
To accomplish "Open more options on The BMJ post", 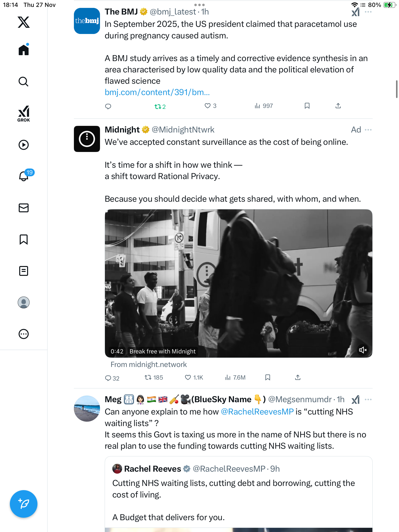I will 368,12.
